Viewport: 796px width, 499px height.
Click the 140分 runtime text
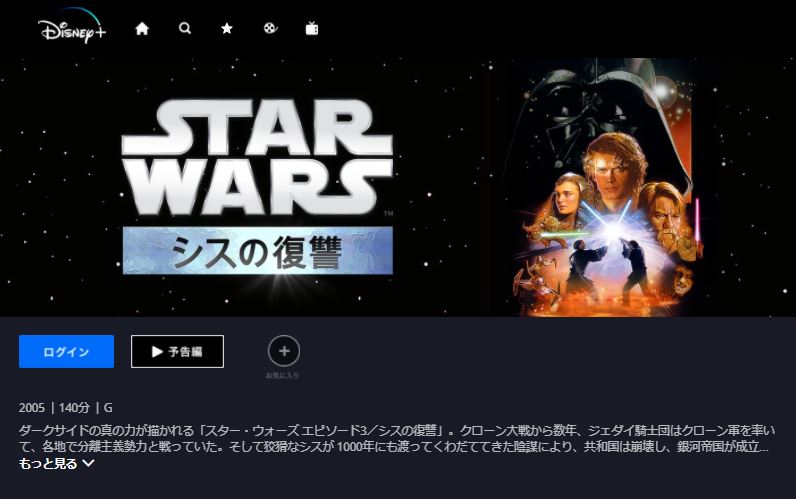tap(74, 408)
